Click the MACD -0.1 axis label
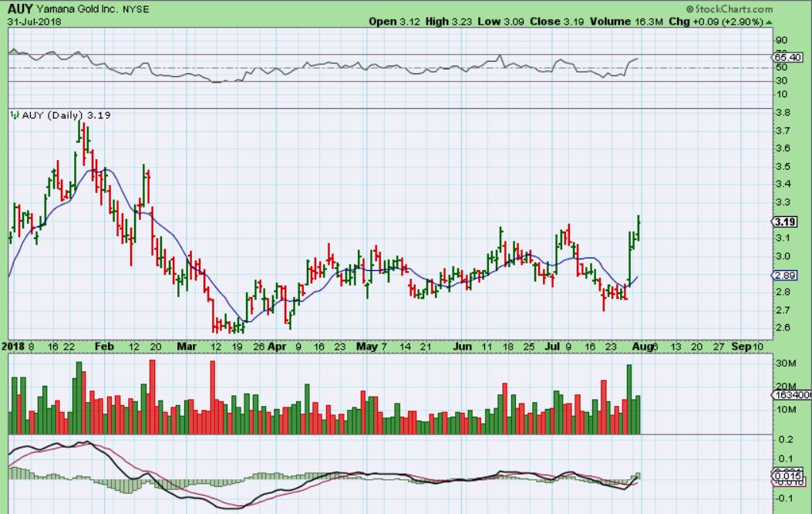Viewport: 812px width, 514px height. click(784, 499)
